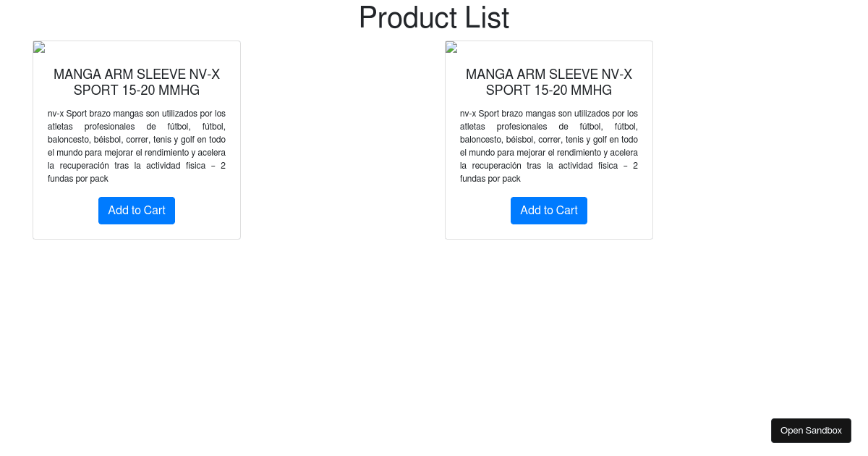Click the right MANGA ARM SLEEVE product title

(549, 83)
